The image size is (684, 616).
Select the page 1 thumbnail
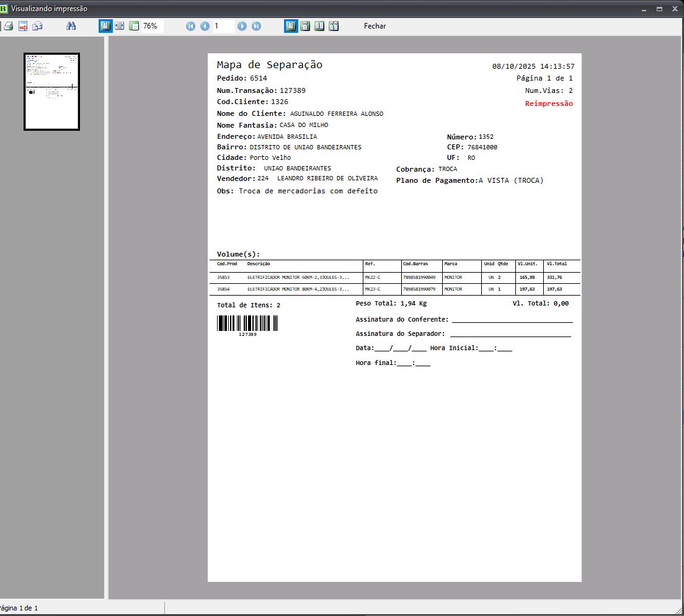52,92
